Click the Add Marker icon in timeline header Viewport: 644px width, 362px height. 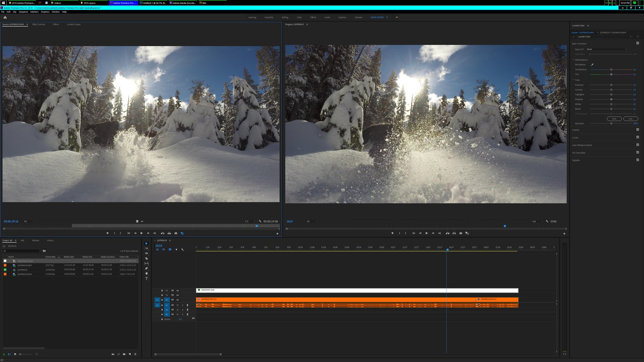point(176,250)
